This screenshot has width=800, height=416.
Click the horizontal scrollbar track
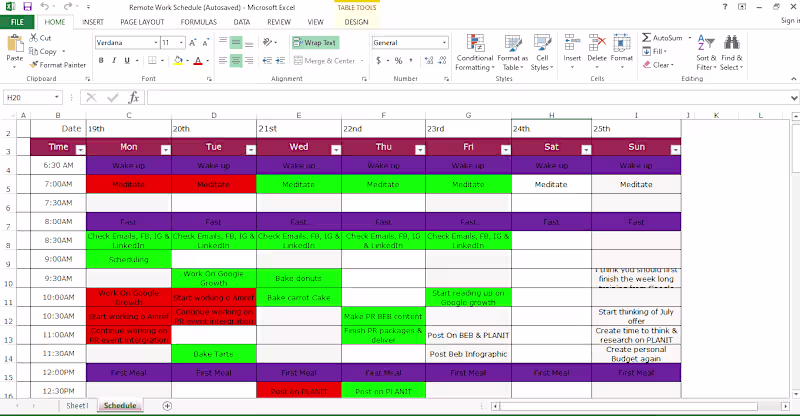tap(640, 406)
